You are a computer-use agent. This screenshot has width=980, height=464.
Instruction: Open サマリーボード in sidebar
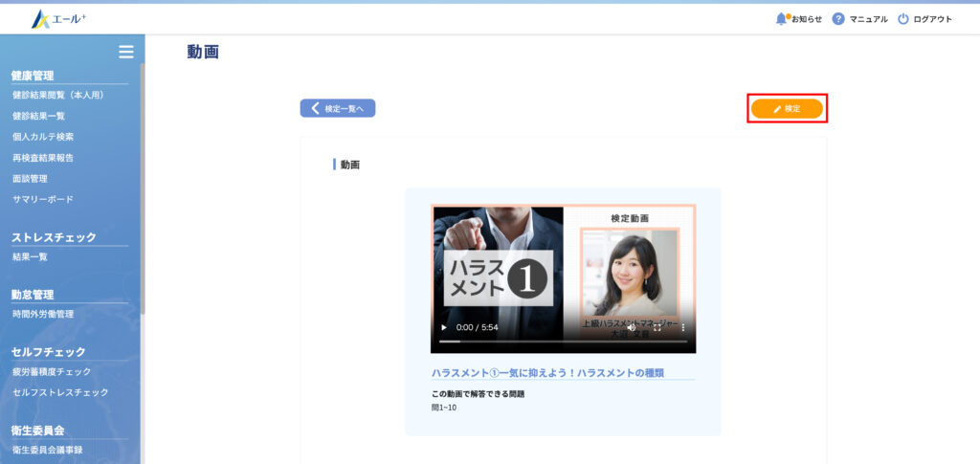click(43, 200)
